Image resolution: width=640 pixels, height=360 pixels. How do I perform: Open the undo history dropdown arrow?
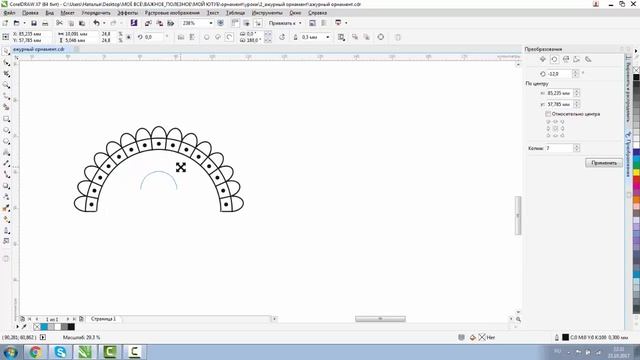[x=104, y=23]
